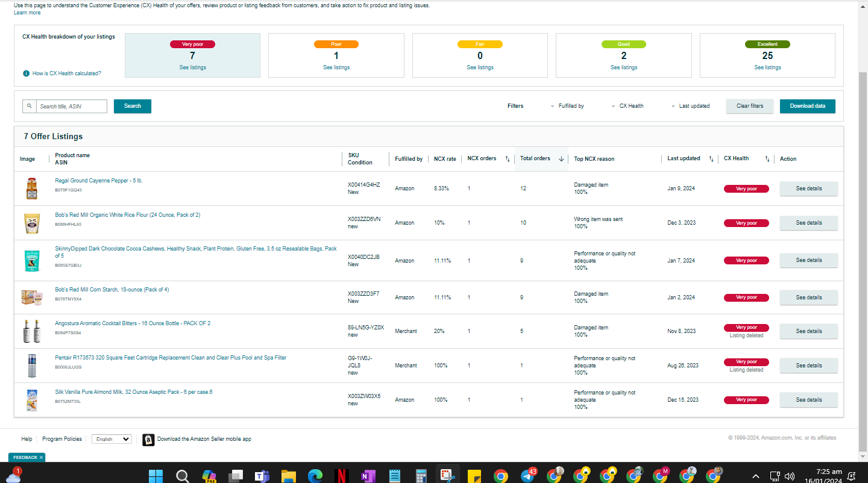
Task: Click the Clear filters button
Action: point(750,106)
